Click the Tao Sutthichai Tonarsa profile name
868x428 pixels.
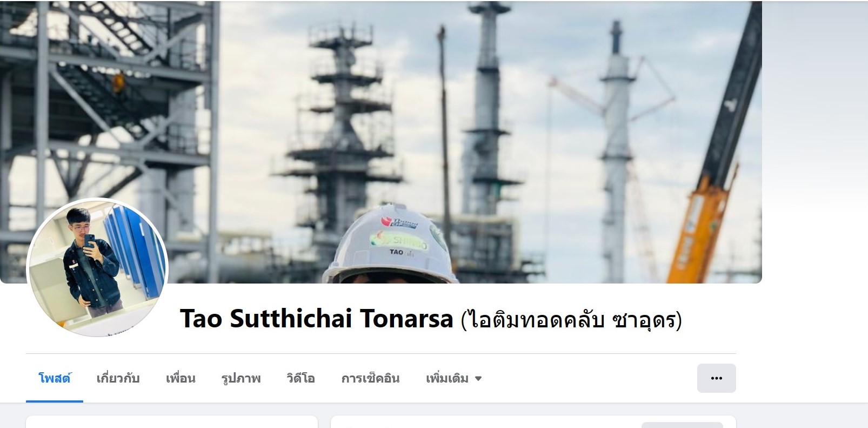click(x=316, y=318)
